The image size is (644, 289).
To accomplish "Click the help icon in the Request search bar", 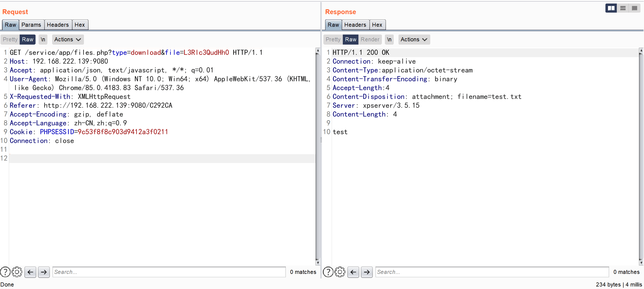I will click(5, 272).
